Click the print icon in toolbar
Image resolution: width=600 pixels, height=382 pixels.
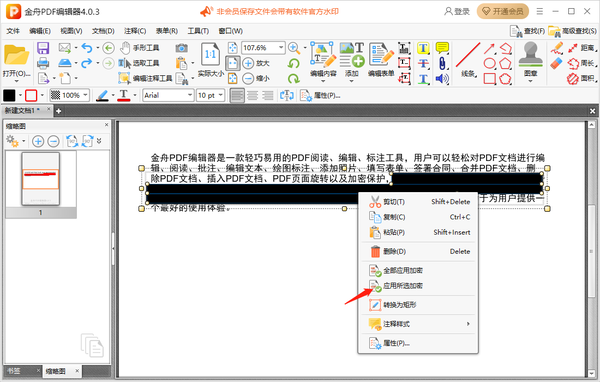(43, 63)
